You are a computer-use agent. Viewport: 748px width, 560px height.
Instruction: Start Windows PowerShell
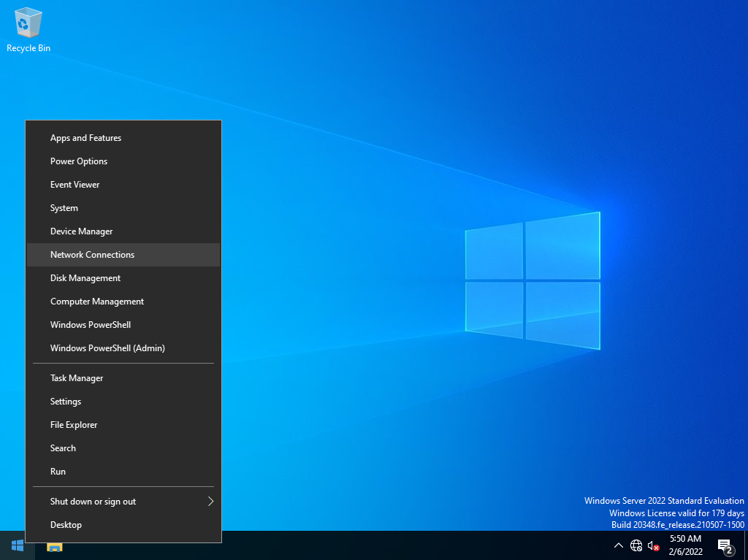click(x=123, y=325)
